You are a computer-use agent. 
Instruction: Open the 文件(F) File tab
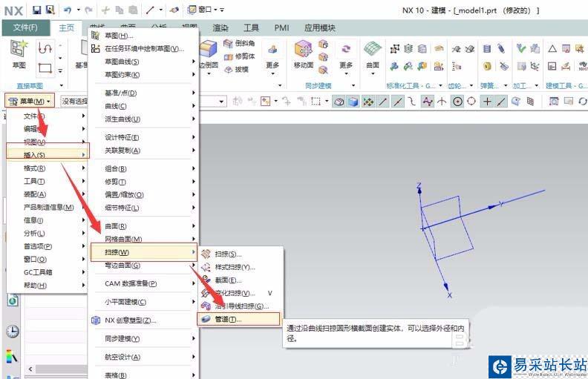(x=25, y=27)
